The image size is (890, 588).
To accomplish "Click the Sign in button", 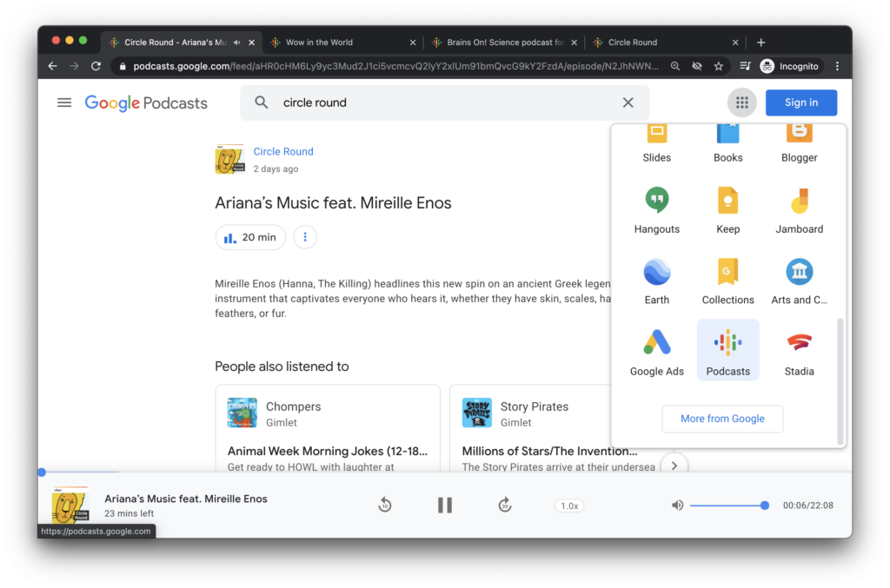I will (800, 102).
